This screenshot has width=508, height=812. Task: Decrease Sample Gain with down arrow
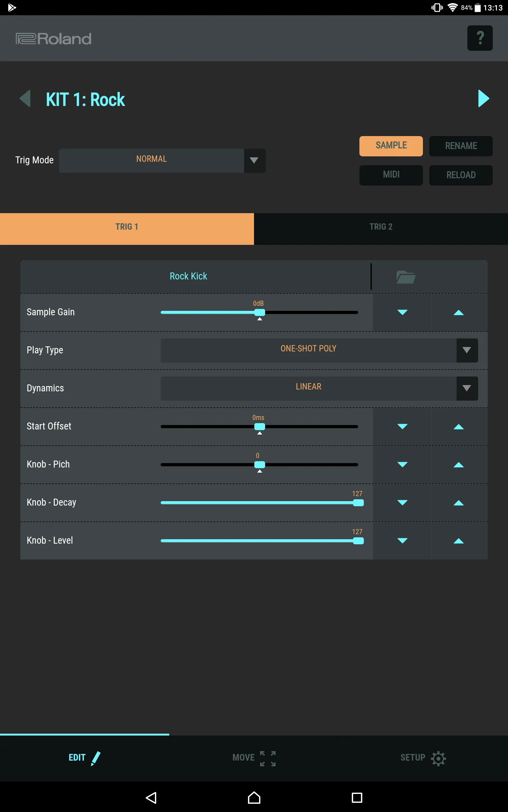coord(402,312)
